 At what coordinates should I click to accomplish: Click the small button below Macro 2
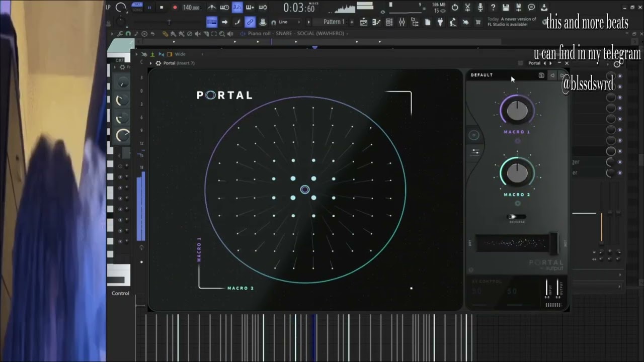pyautogui.click(x=517, y=204)
